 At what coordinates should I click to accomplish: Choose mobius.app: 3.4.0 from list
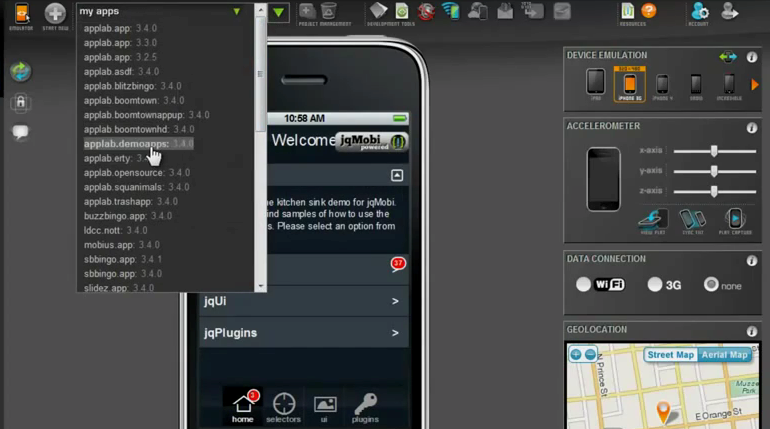pos(122,245)
